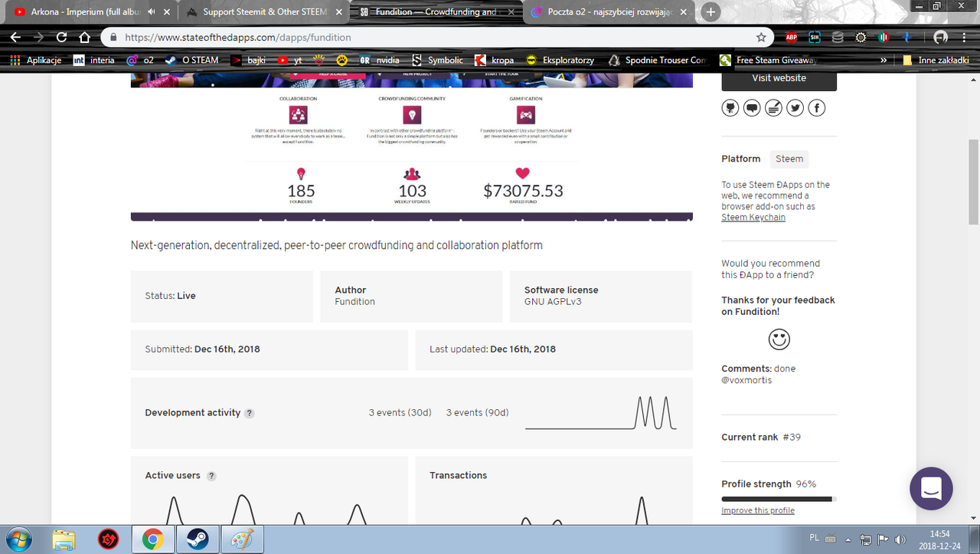
Task: Click the PL language indicator in tray
Action: pos(814,539)
